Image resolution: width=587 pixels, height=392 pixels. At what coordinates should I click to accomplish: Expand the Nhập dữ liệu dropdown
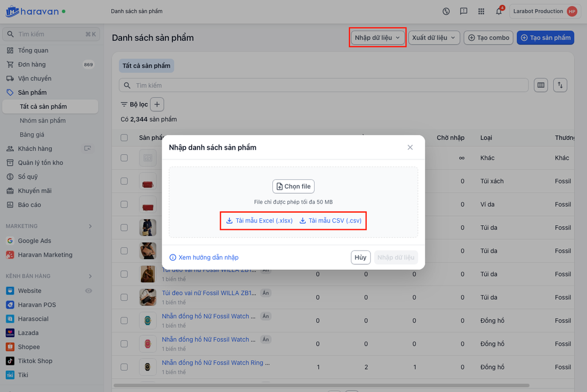point(377,38)
